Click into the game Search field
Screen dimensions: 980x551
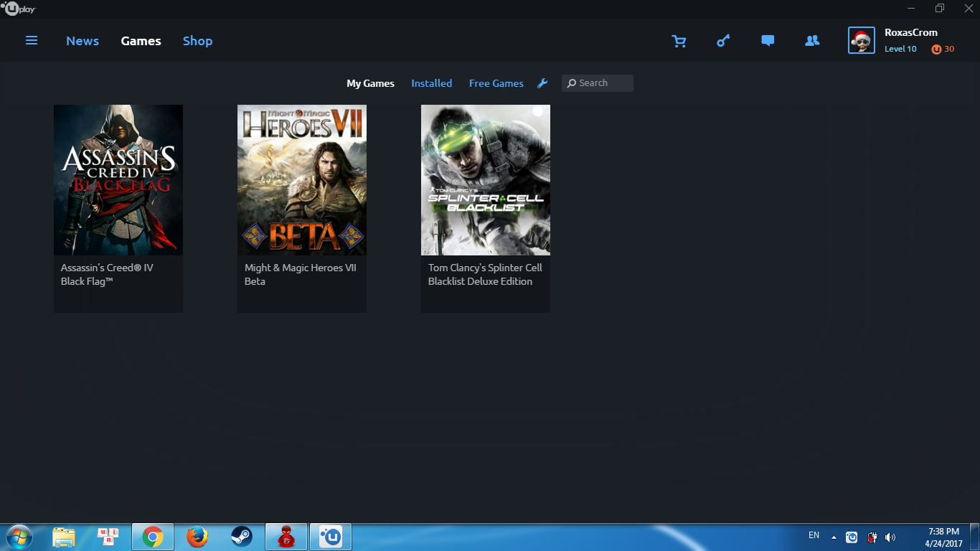pos(598,83)
